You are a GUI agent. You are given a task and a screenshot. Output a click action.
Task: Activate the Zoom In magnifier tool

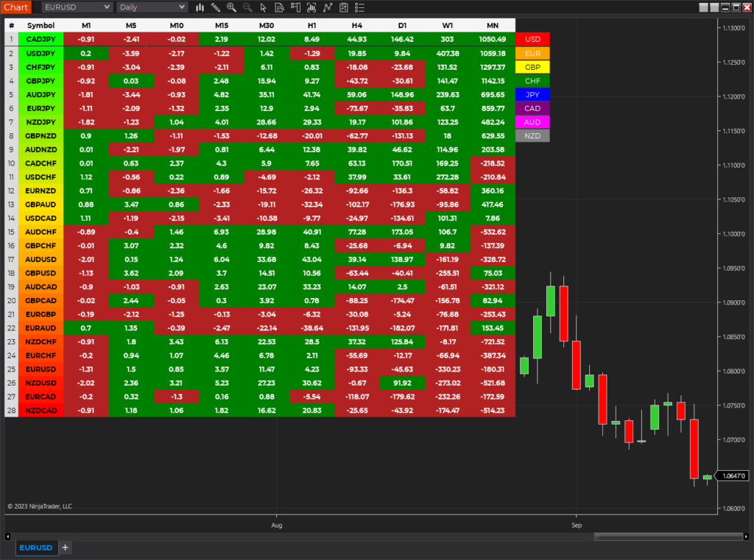tap(232, 7)
